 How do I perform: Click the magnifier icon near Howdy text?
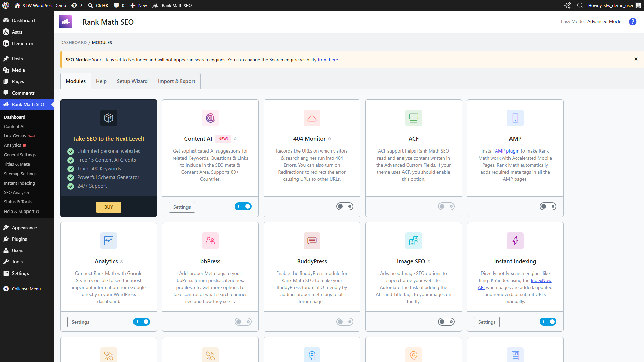[x=580, y=5]
